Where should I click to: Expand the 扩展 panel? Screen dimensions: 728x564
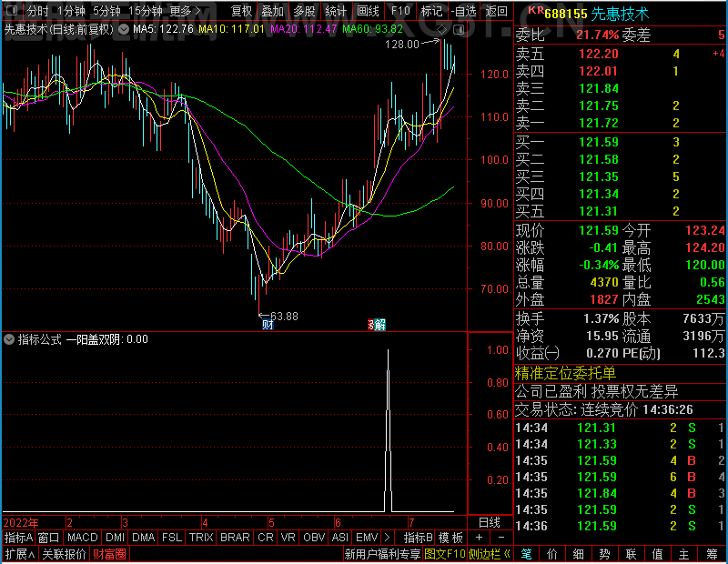click(20, 554)
